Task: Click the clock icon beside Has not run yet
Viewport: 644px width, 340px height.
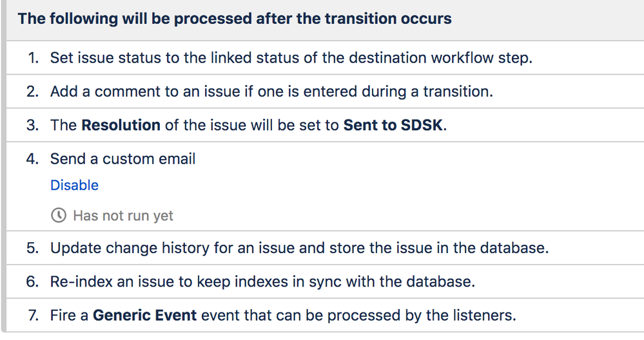Action: tap(59, 215)
